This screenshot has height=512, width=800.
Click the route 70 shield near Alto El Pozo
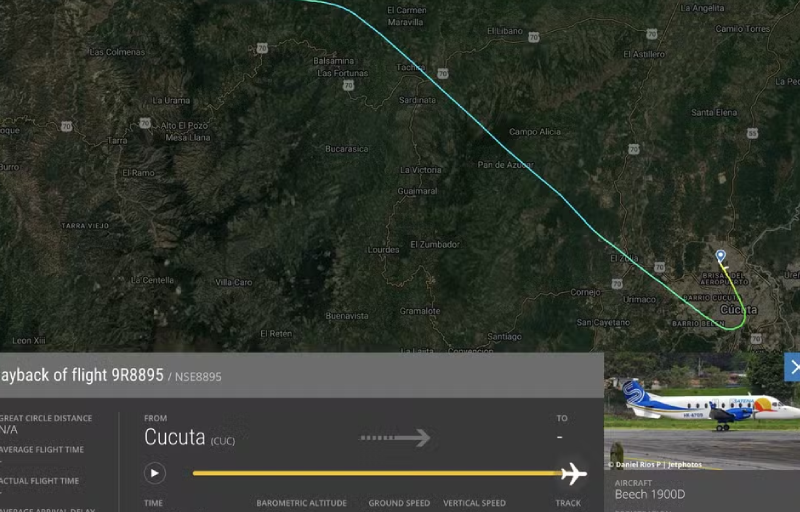coord(145,123)
